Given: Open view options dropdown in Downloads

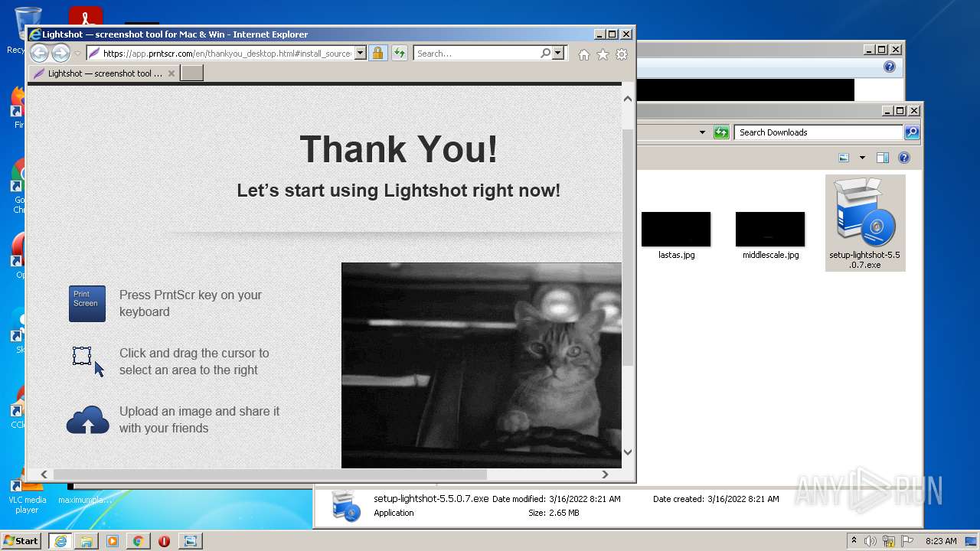Looking at the screenshot, I should coord(862,158).
